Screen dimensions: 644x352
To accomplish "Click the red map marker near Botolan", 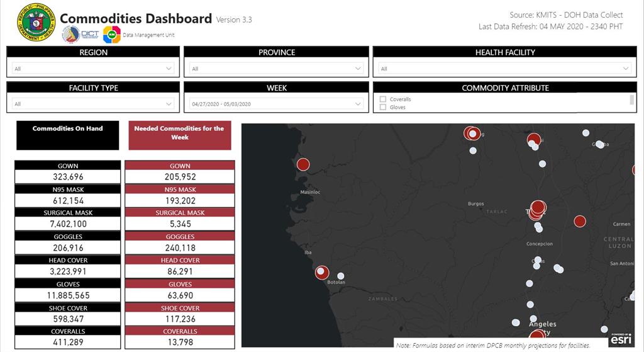I will (x=322, y=273).
